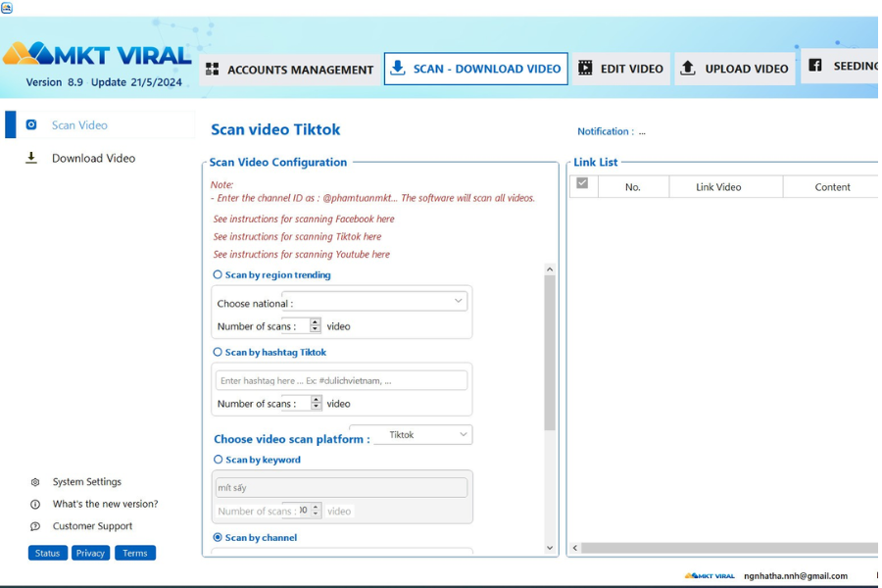Click the small MKT Viral footer logo
Viewport: 882px width, 588px height.
pos(710,575)
